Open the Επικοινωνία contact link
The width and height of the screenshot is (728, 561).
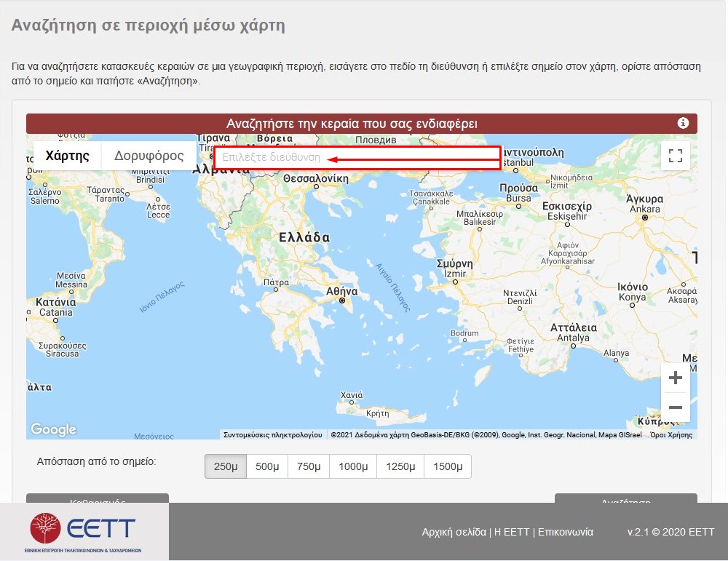pos(566,532)
